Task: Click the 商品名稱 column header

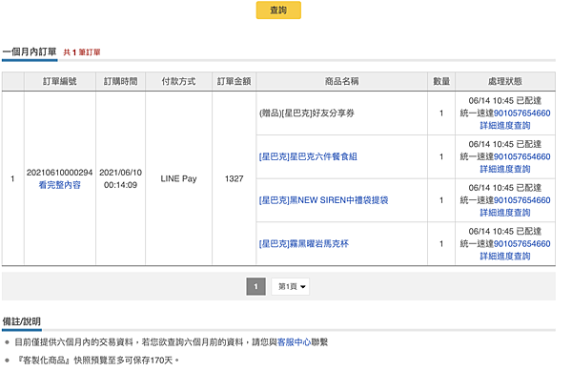Action: coord(342,81)
